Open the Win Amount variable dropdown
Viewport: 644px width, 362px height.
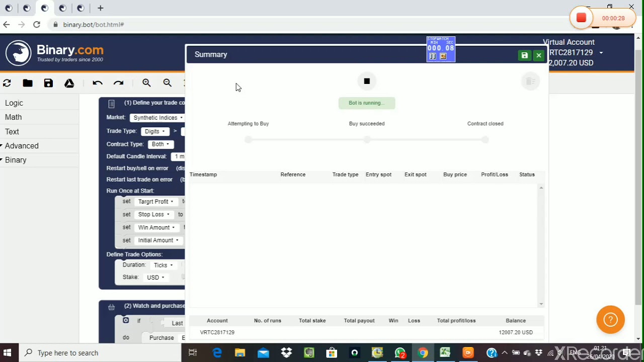156,228
